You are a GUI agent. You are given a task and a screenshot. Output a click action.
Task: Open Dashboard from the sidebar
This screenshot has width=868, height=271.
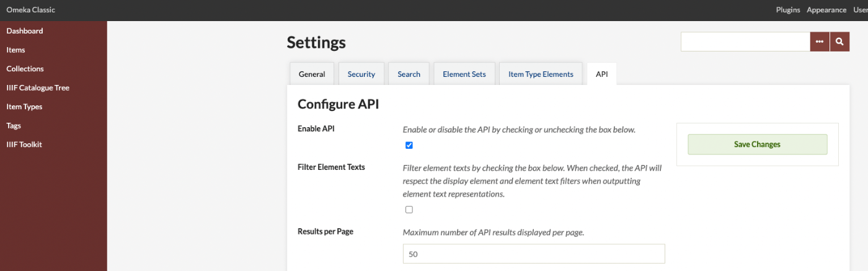tap(25, 31)
